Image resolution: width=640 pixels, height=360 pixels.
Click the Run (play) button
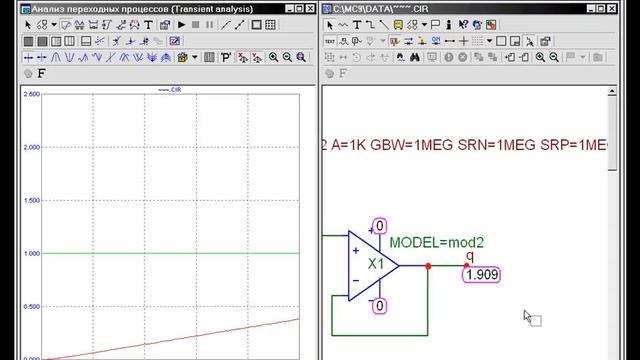click(x=182, y=25)
